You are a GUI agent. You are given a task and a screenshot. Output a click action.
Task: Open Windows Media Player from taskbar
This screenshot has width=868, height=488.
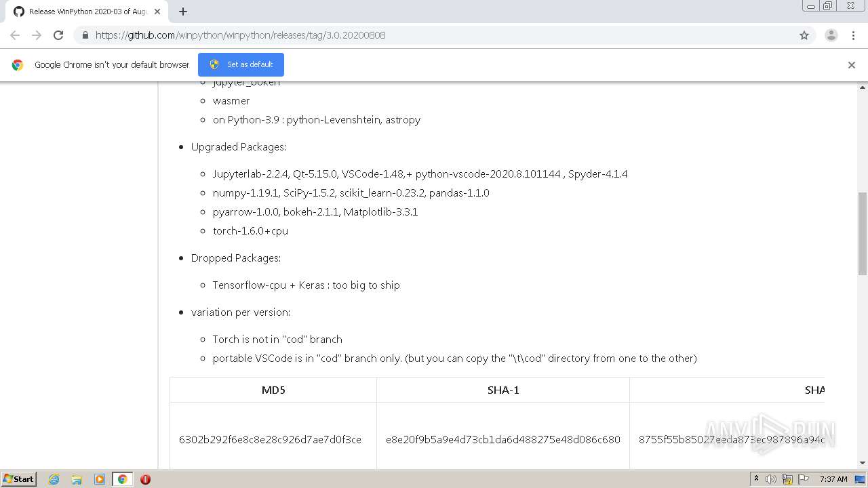point(100,479)
